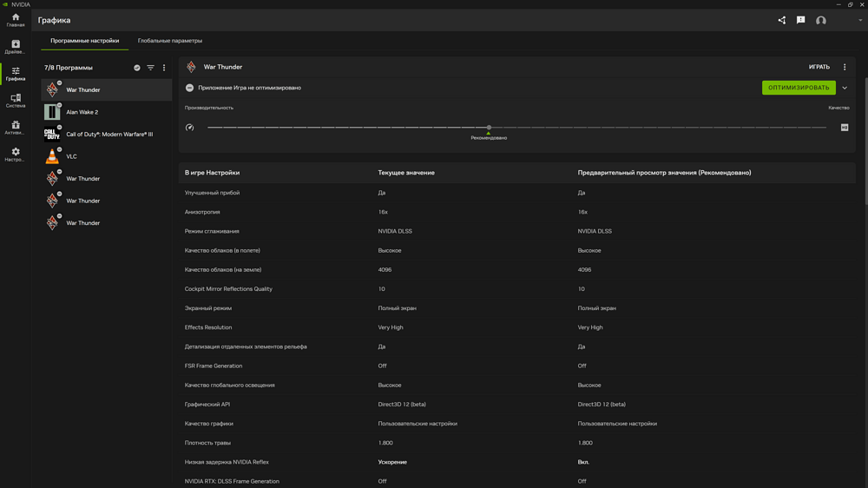The image size is (868, 488).
Task: Open the Драйверы section in sidebar
Action: tap(16, 47)
